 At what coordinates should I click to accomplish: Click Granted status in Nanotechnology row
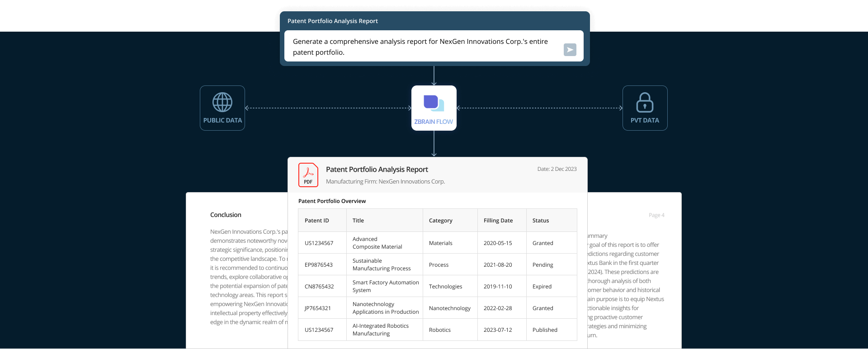click(x=543, y=308)
